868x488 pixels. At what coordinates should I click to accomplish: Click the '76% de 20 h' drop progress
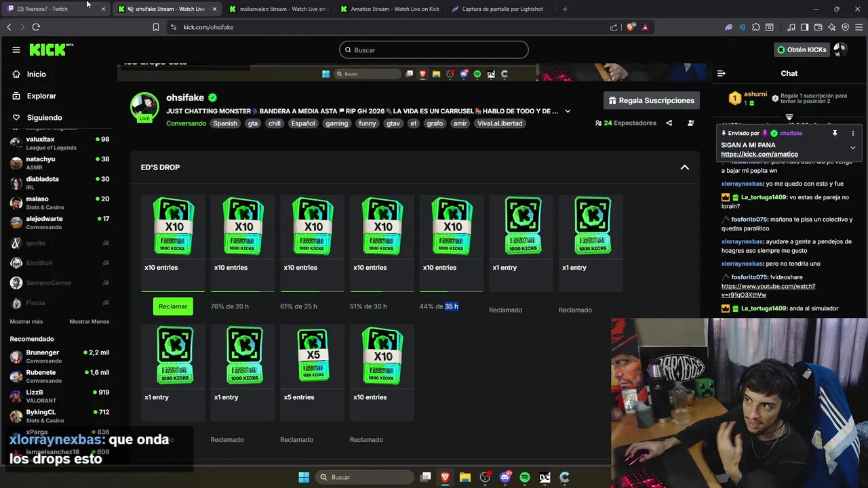(229, 306)
